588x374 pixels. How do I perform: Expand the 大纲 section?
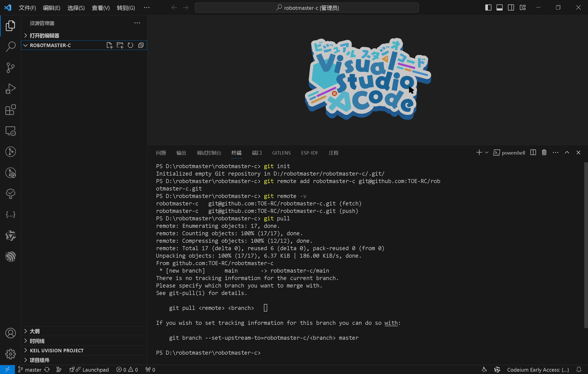tap(84, 331)
